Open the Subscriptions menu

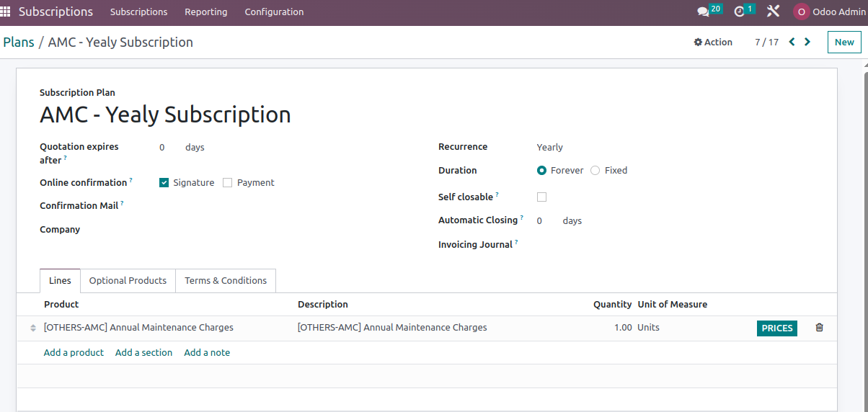(139, 12)
